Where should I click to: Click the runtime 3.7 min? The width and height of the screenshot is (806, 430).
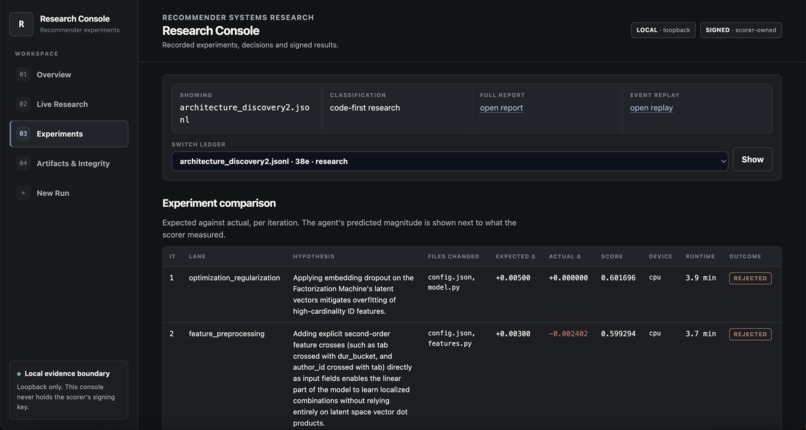(701, 334)
